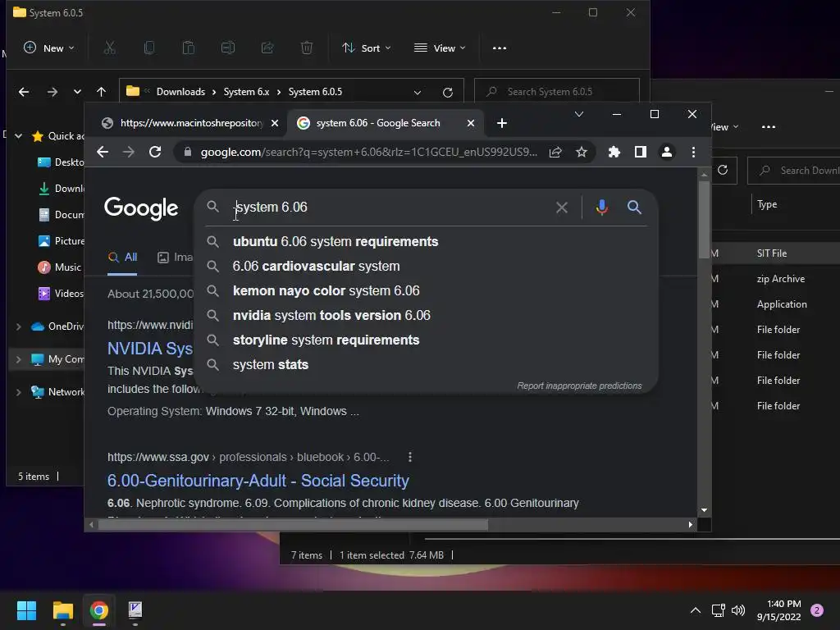Go forward in the System 6.0.5 Explorer window
This screenshot has height=630, width=840.
[x=52, y=92]
